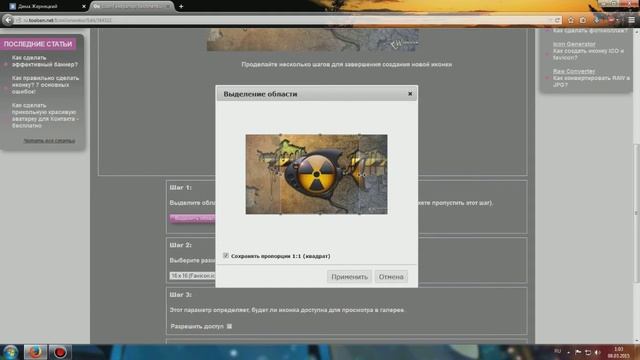Click the Шаг 3: heading

pos(180,294)
